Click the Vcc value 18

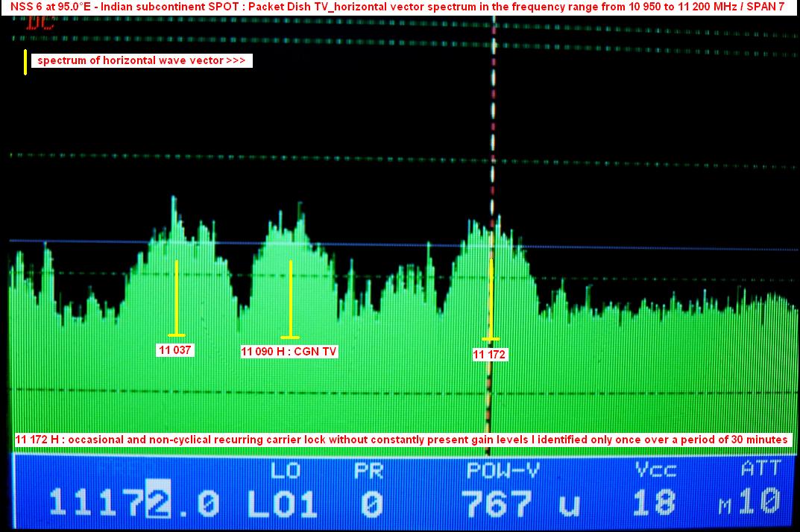pyautogui.click(x=655, y=504)
